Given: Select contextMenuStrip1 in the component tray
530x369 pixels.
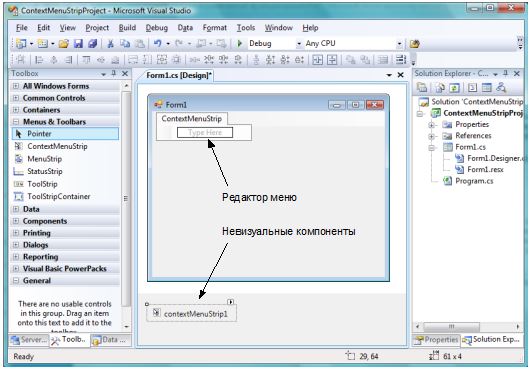Looking at the screenshot, I should click(x=191, y=314).
